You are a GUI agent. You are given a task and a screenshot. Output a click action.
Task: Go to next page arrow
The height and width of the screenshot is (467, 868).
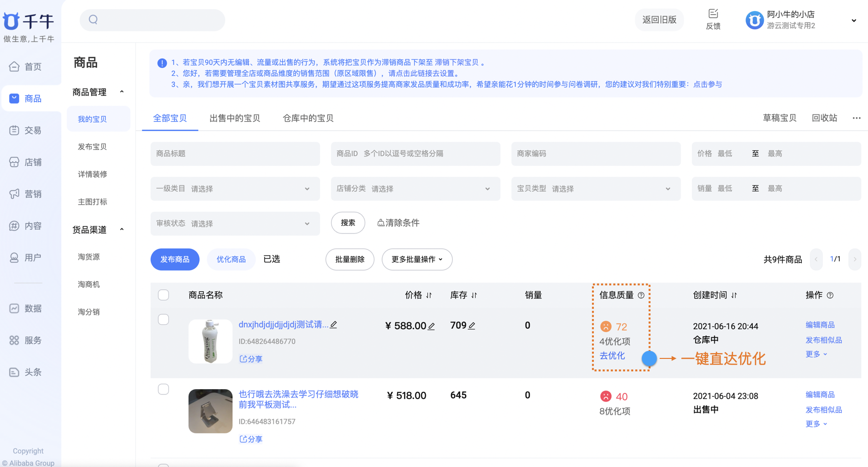tap(855, 259)
